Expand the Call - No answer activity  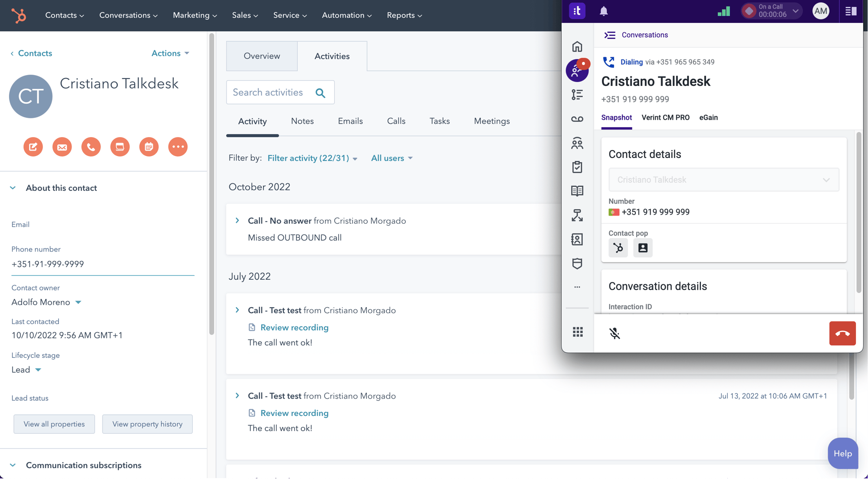coord(237,221)
